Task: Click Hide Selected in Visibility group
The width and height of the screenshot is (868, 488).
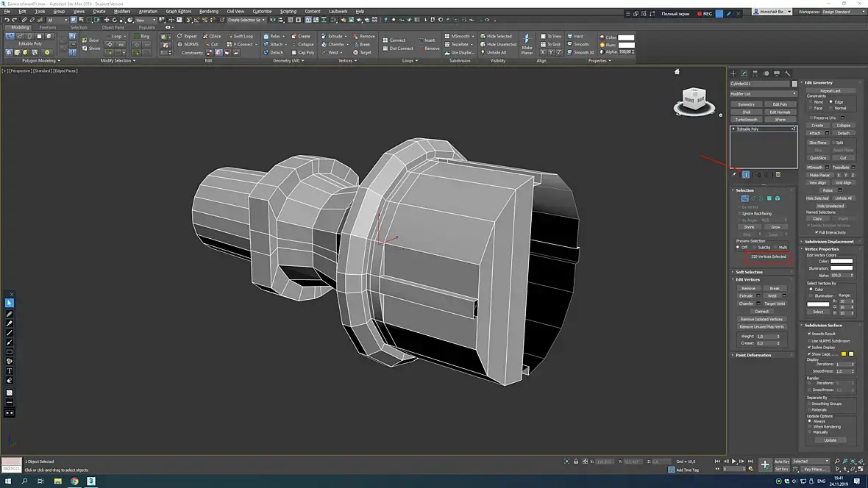Action: tap(496, 36)
